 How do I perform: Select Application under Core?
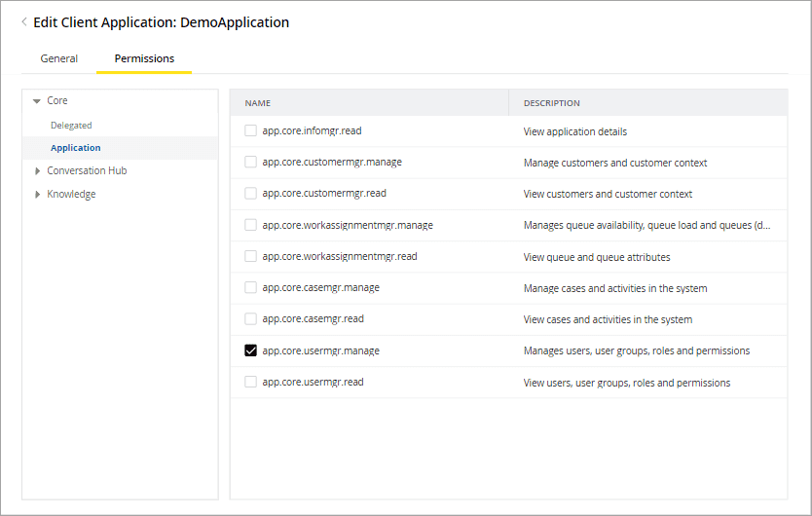(x=76, y=148)
